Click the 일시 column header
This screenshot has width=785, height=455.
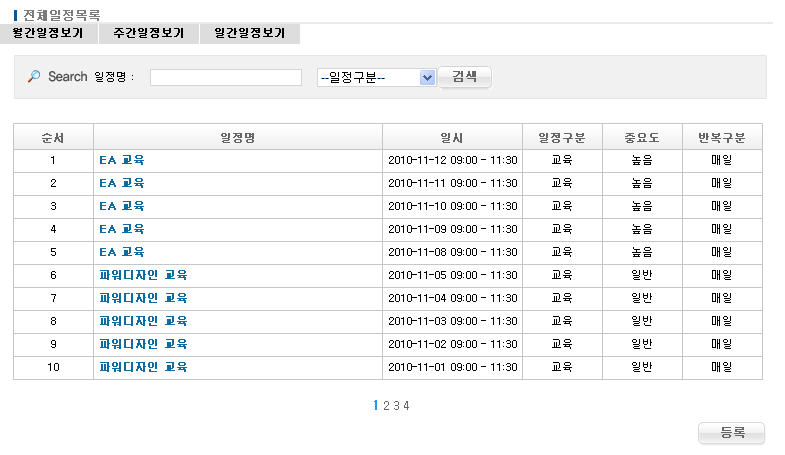[452, 137]
